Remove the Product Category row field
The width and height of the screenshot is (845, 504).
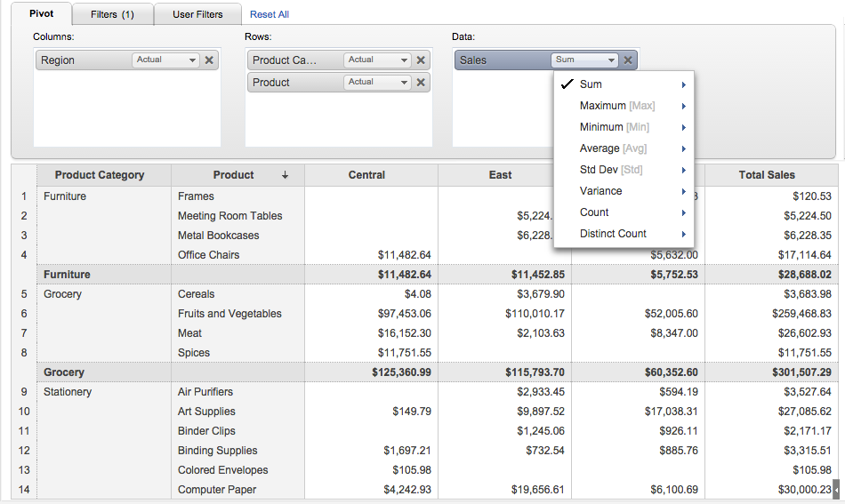coord(421,60)
